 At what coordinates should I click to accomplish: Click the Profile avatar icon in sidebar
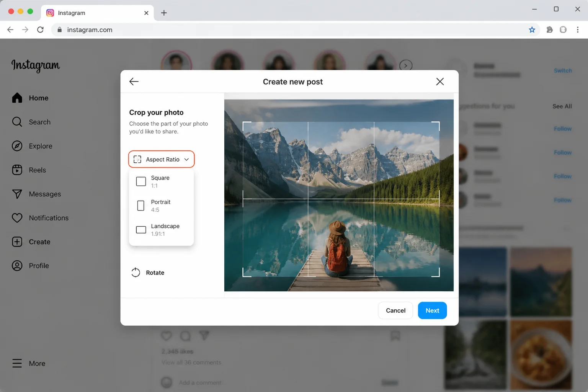[x=17, y=266]
